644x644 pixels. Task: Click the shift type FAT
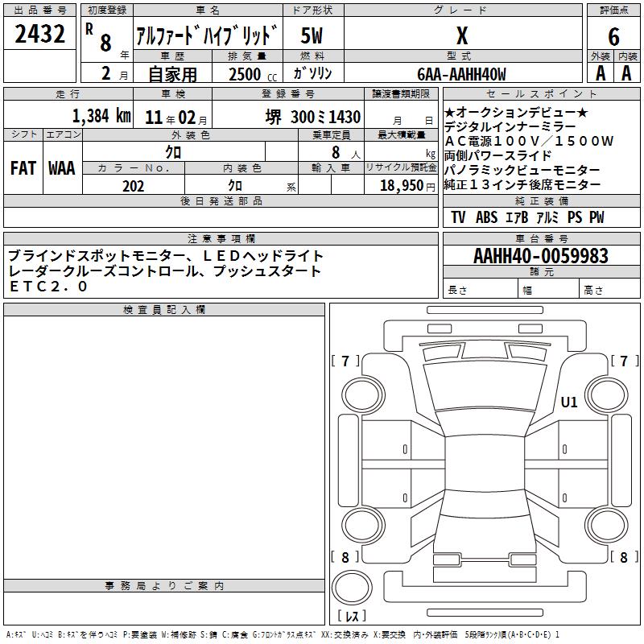click(23, 168)
